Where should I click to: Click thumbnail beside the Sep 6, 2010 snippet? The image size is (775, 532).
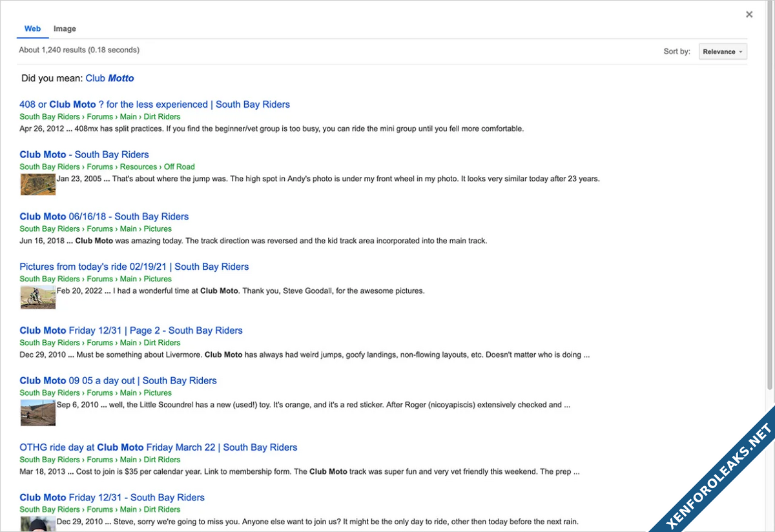(x=37, y=413)
